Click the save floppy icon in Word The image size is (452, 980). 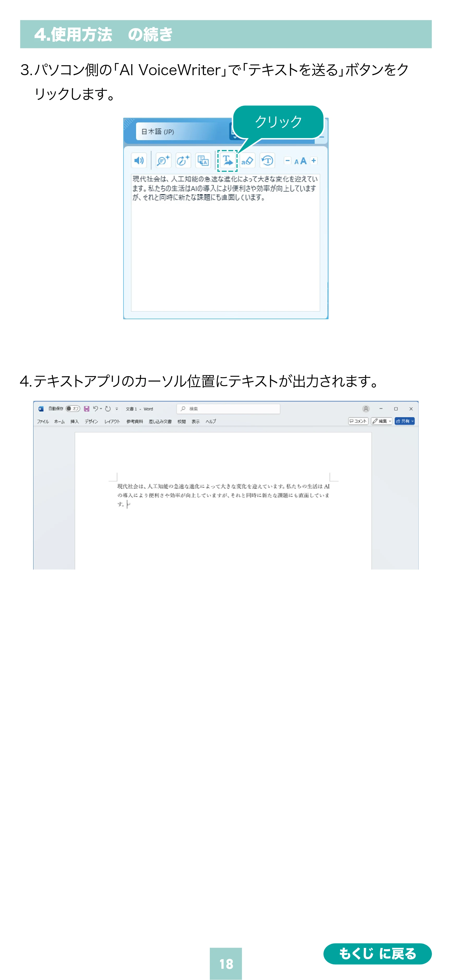coord(87,409)
